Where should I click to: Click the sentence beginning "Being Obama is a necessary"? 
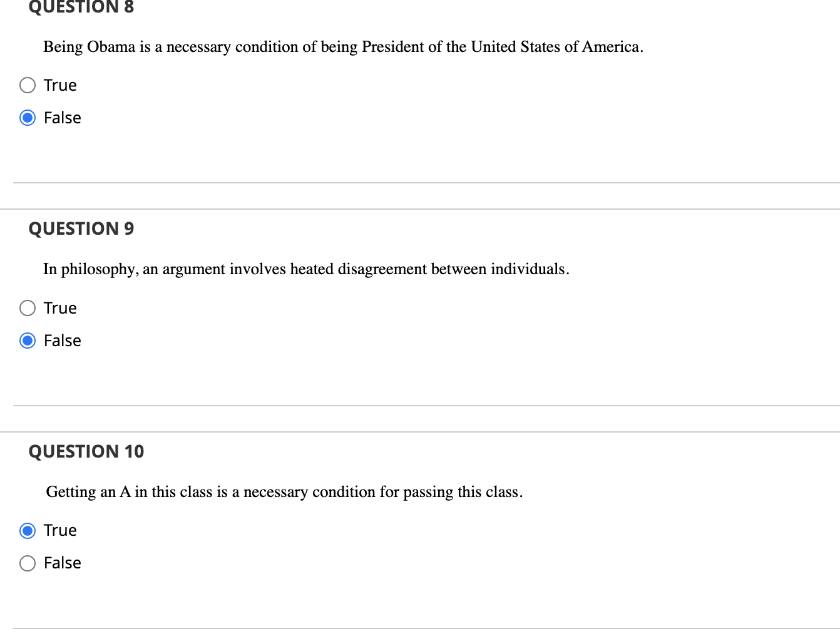pos(343,47)
